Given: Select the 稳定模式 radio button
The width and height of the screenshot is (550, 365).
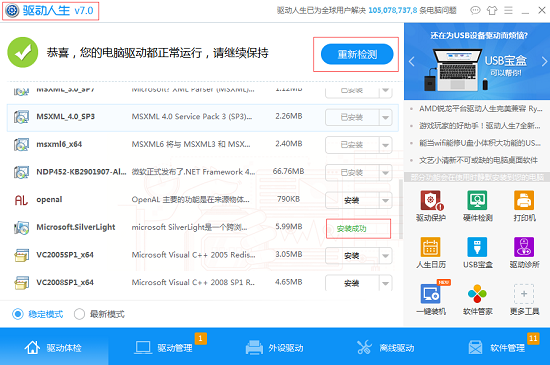Looking at the screenshot, I should pyautogui.click(x=18, y=314).
